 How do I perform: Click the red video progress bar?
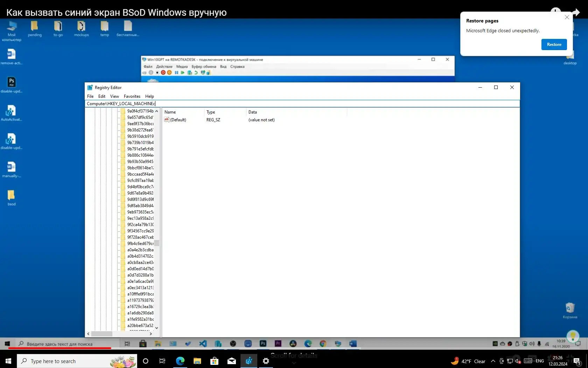[x=60, y=348]
